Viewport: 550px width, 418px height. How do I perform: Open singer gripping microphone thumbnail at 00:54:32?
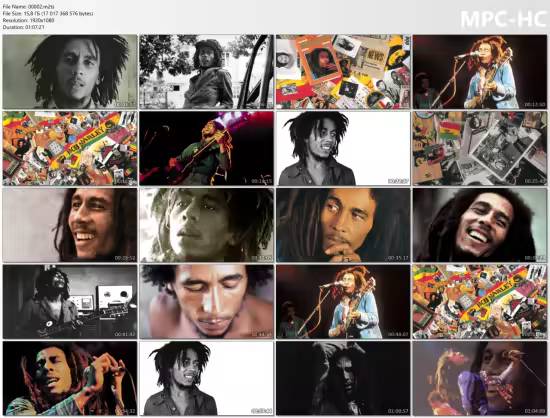(70, 378)
